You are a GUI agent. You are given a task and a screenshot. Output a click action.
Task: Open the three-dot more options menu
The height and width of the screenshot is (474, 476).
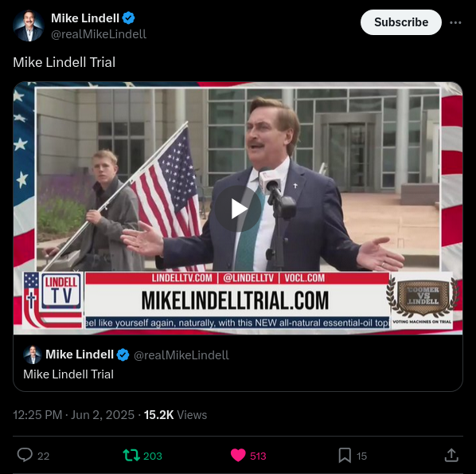coord(455,23)
